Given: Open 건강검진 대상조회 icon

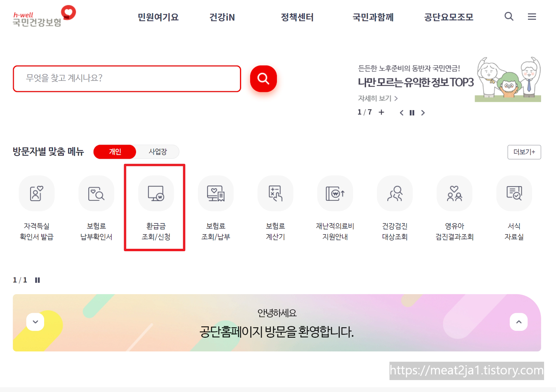Looking at the screenshot, I should tap(395, 193).
